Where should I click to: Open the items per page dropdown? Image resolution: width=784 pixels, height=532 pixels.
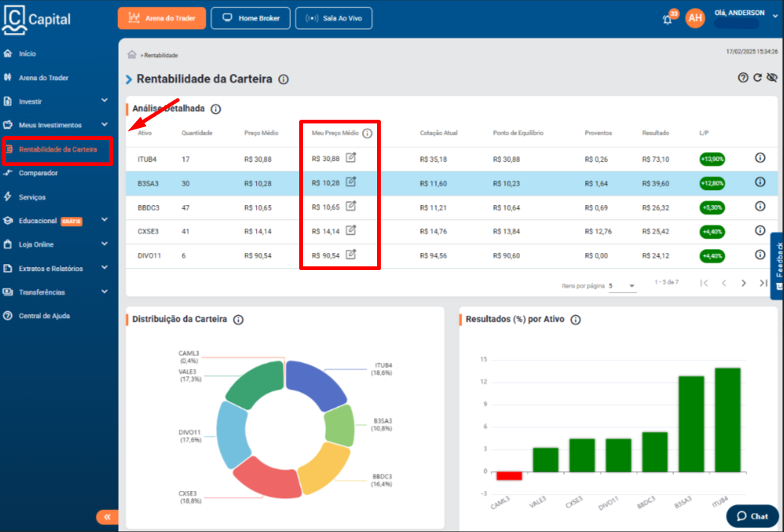(622, 286)
